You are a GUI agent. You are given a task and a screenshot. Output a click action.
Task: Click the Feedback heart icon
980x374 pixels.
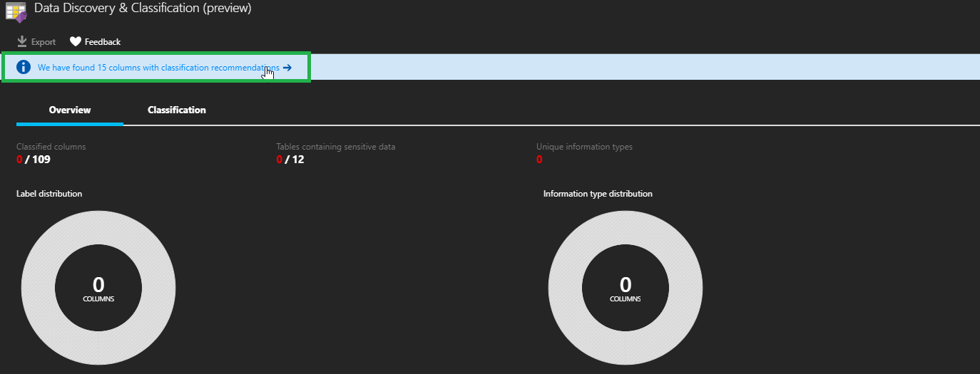coord(76,42)
